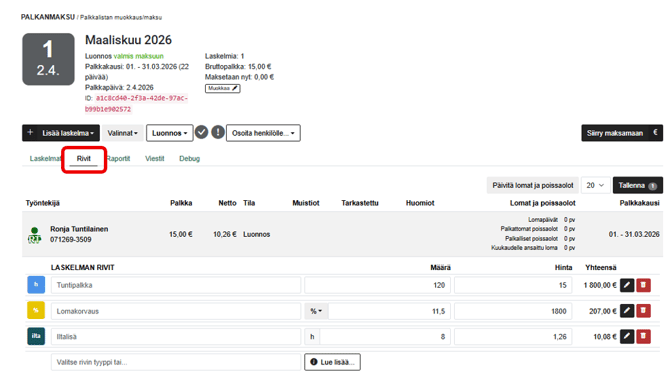Click the Iltalisä h unit label
Image resolution: width=670 pixels, height=380 pixels.
click(312, 337)
